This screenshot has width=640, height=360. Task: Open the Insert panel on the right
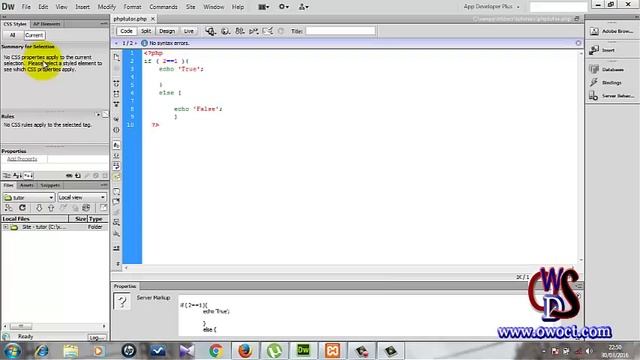pos(602,50)
